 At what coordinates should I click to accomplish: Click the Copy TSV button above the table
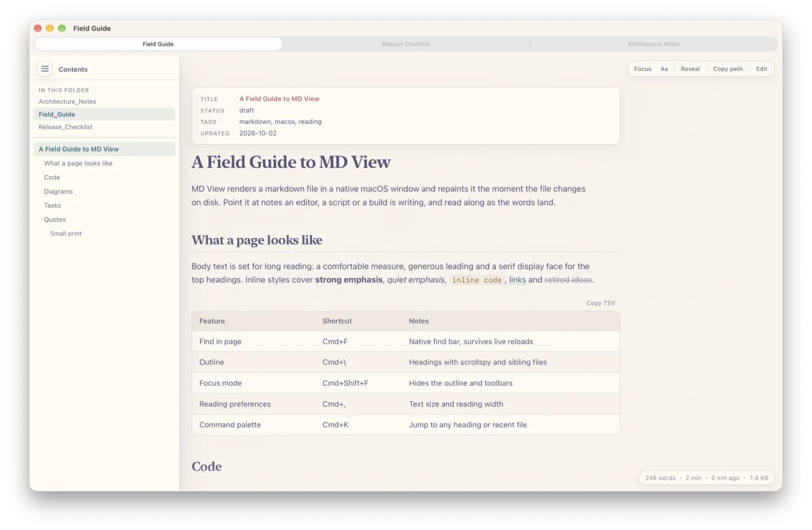click(601, 303)
